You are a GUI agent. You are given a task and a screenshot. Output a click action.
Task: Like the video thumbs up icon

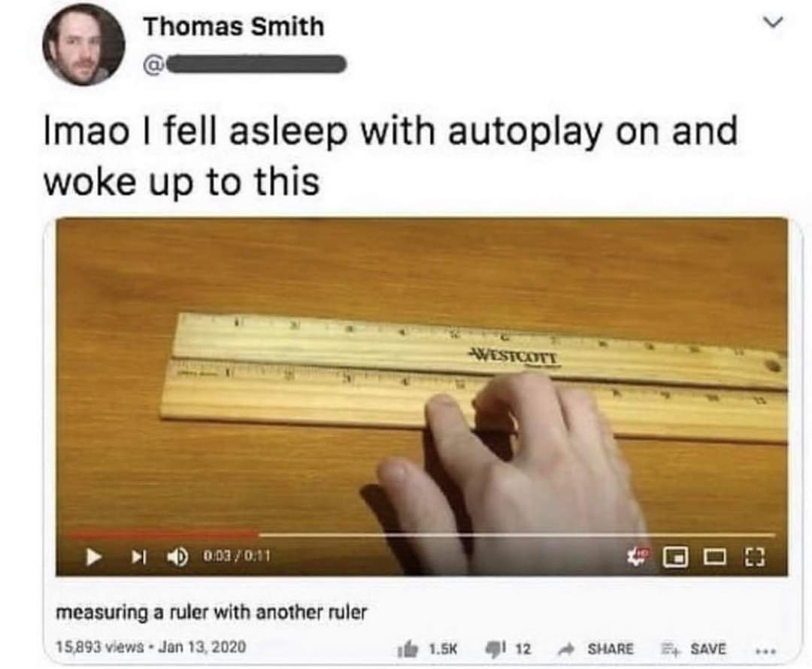[x=409, y=649]
